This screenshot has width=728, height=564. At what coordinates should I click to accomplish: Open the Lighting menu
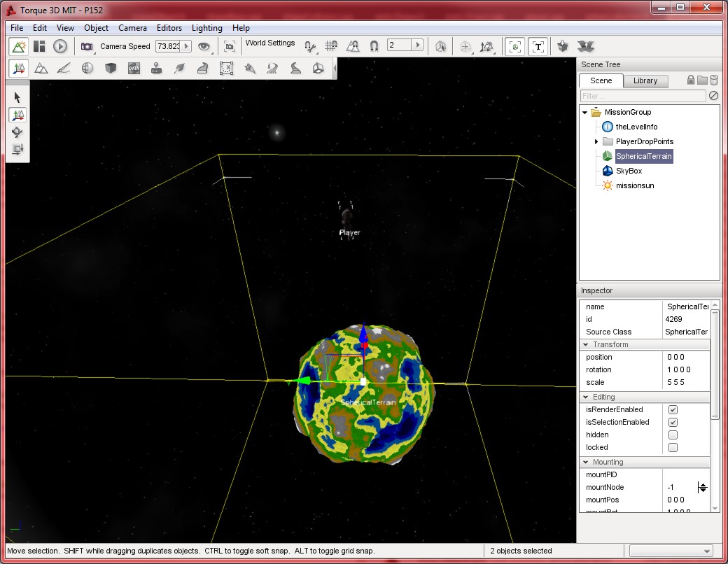[206, 28]
